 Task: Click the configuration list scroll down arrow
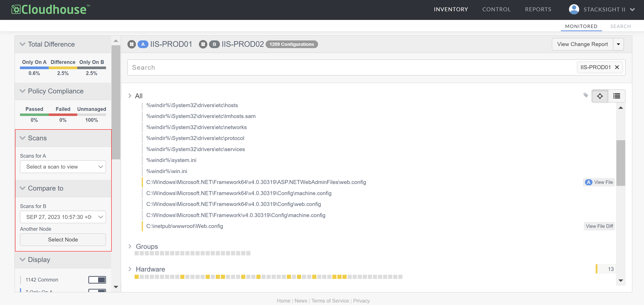click(x=621, y=281)
